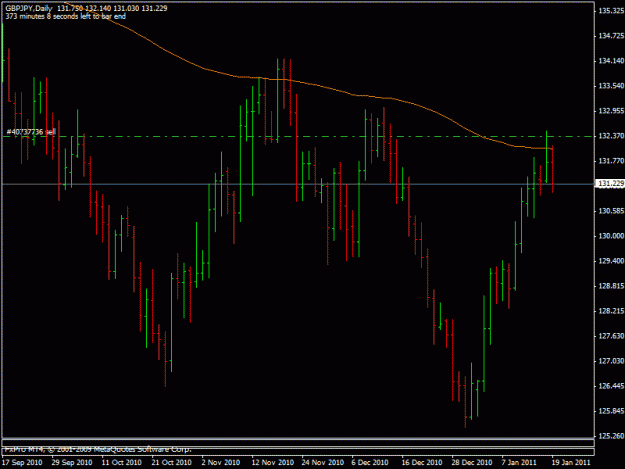Click the GBPJPY,Daily chart title text
The width and height of the screenshot is (625, 469).
tap(29, 8)
